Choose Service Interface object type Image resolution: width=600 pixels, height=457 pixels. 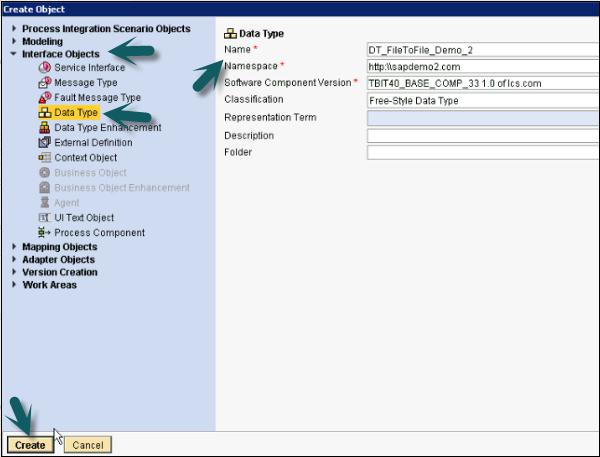coord(90,67)
